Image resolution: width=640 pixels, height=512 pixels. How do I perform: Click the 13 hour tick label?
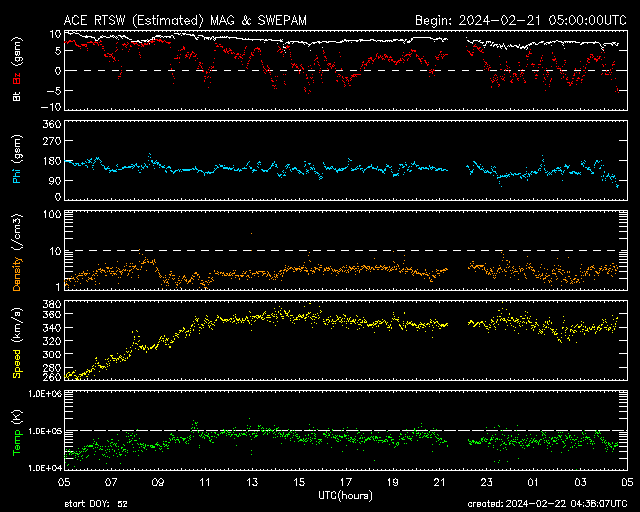[x=252, y=483]
